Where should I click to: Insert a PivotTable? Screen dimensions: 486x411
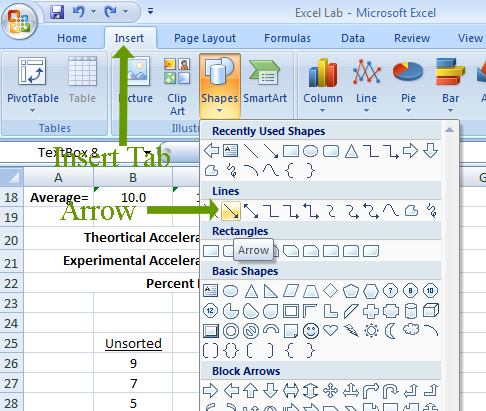coord(33,80)
